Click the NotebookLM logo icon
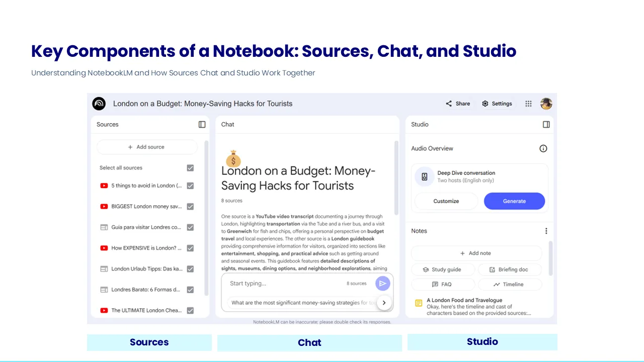The height and width of the screenshot is (362, 644). (x=99, y=104)
